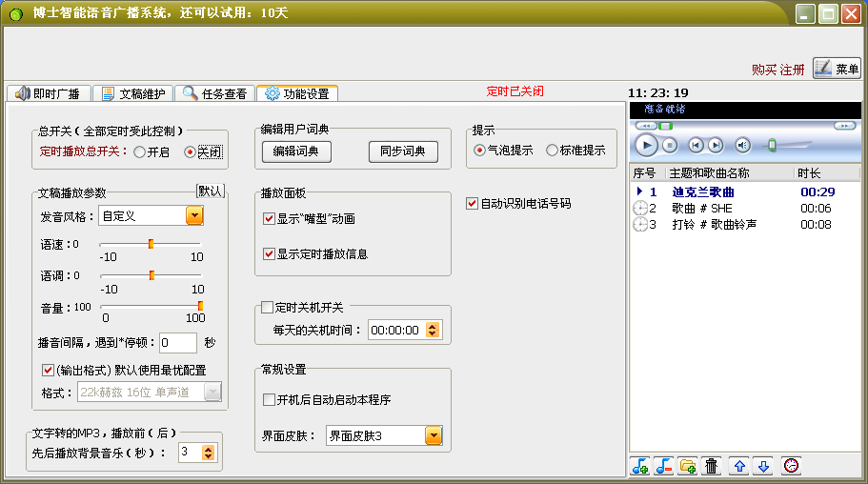The width and height of the screenshot is (868, 484).
Task: Click the 时长 column header
Action: [827, 173]
